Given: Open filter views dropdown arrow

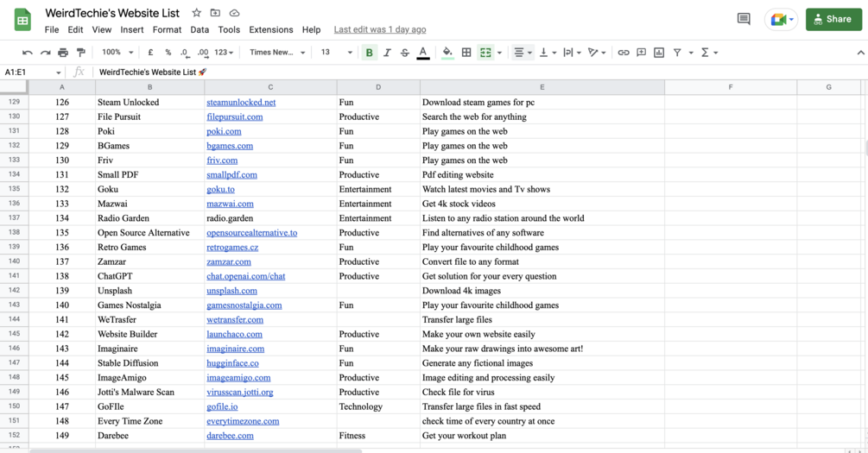Looking at the screenshot, I should pos(691,53).
